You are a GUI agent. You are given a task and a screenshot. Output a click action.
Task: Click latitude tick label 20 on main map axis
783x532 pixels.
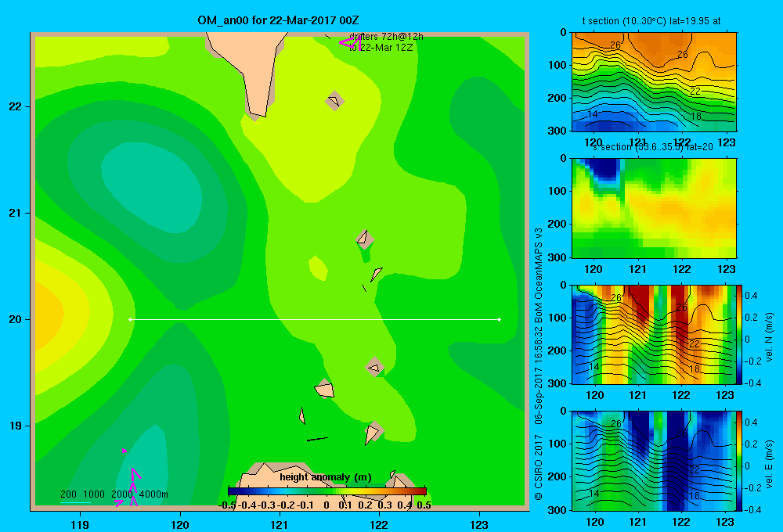pos(16,319)
